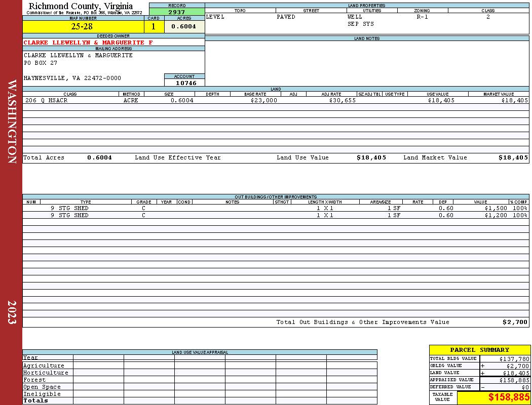Click Horticulture row label
The image size is (532, 405).
pos(46,373)
